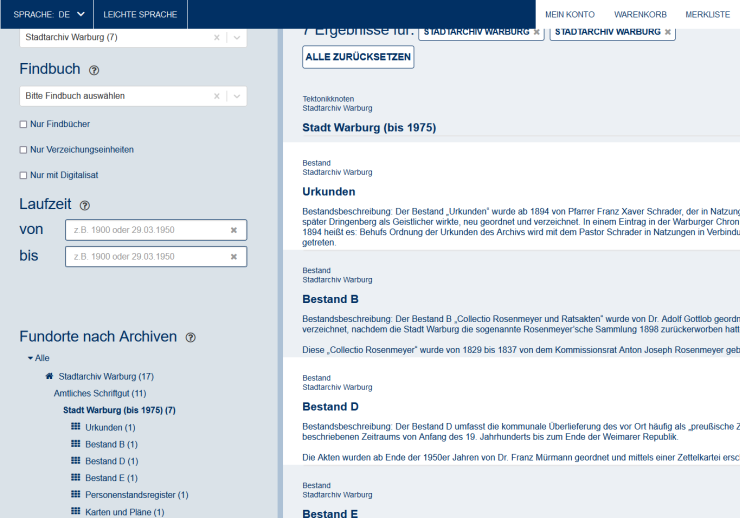Click grid icon beside Urkunden (1)
Viewport: 740px width, 518px height.
pos(76,426)
